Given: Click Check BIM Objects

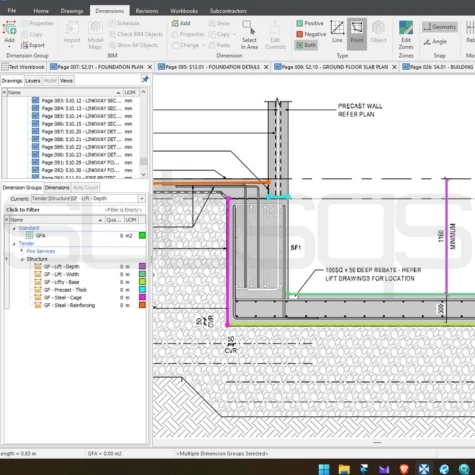Looking at the screenshot, I should tap(136, 34).
